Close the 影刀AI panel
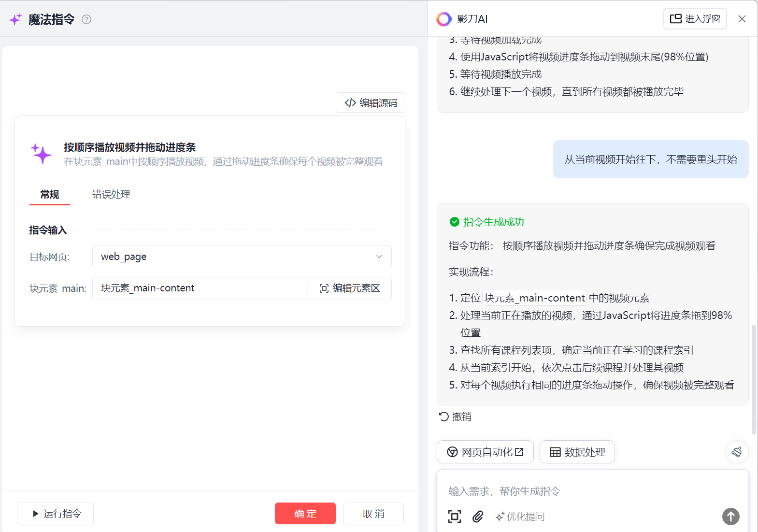The height and width of the screenshot is (532, 758). (x=742, y=19)
